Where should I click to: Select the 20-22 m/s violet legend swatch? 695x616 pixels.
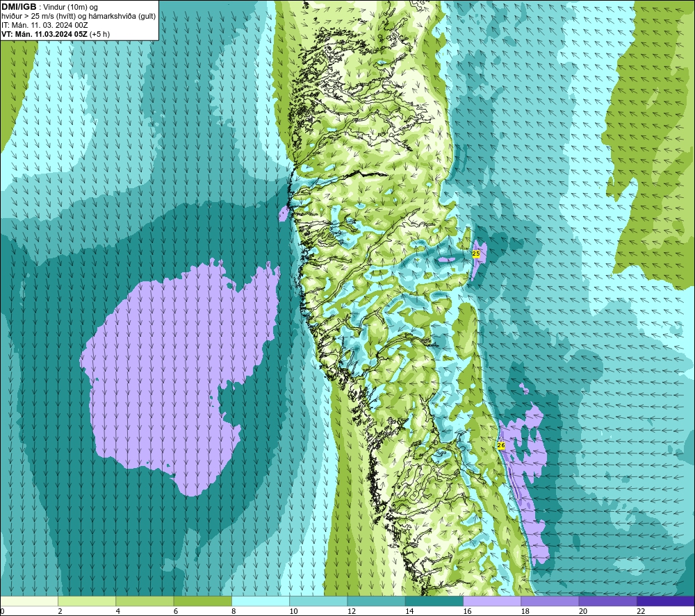point(608,601)
